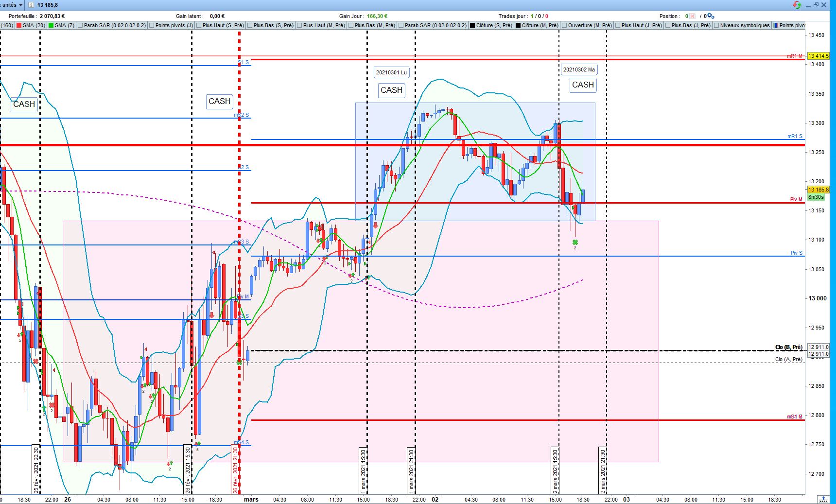Click the CASH label under 20210301 Lu
The height and width of the screenshot is (504, 836).
[x=391, y=90]
